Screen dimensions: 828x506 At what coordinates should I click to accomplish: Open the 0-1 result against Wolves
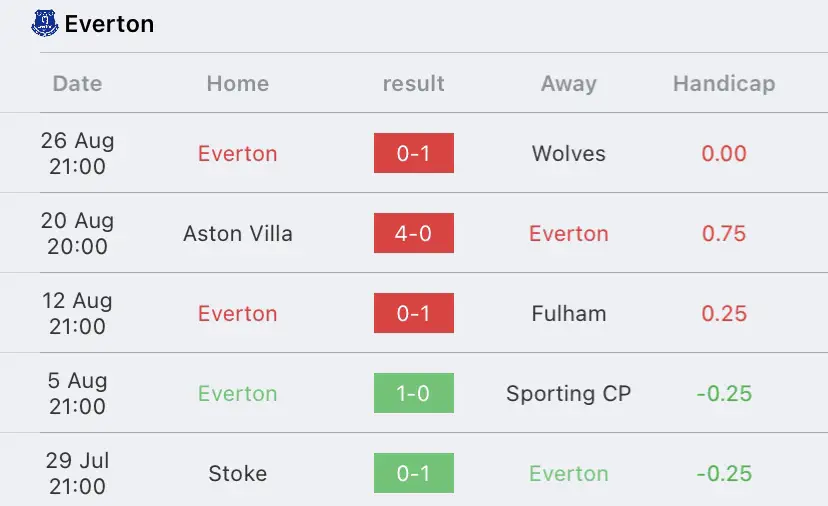tap(413, 153)
